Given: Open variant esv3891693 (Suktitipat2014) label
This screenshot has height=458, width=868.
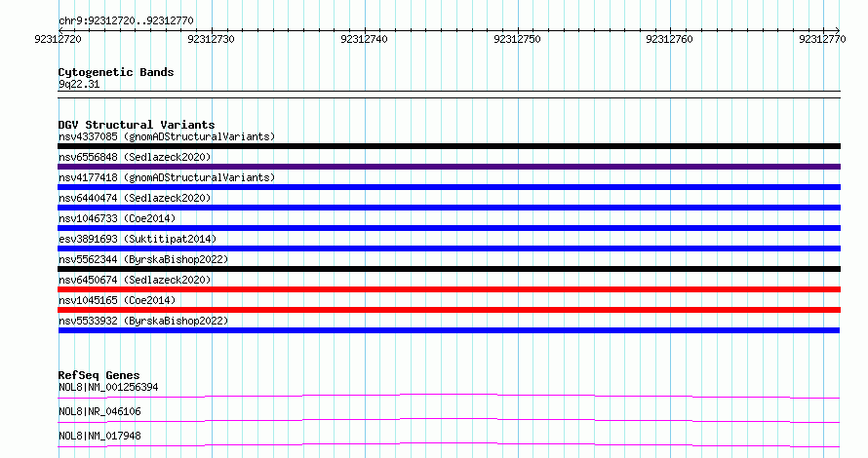Looking at the screenshot, I should pos(138,239).
